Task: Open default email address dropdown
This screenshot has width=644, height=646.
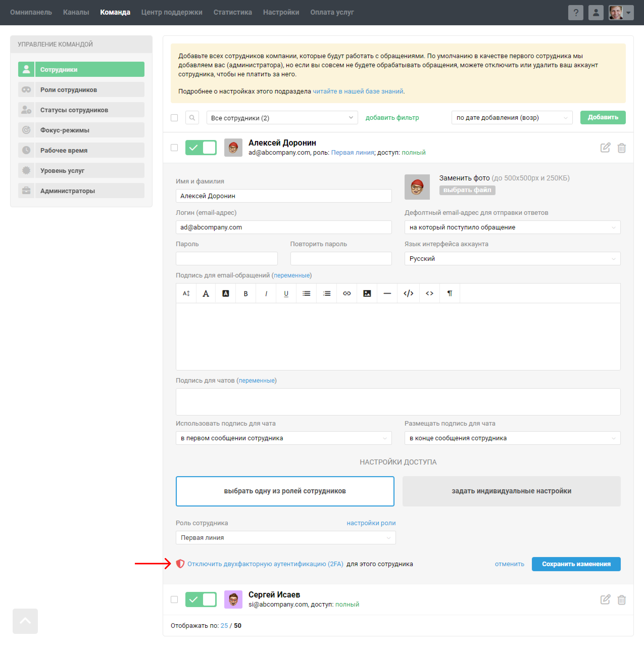Action: click(512, 227)
